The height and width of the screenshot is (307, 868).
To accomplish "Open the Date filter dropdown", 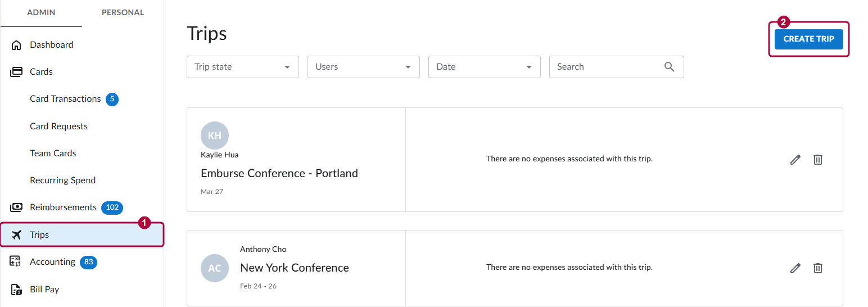I will (484, 67).
